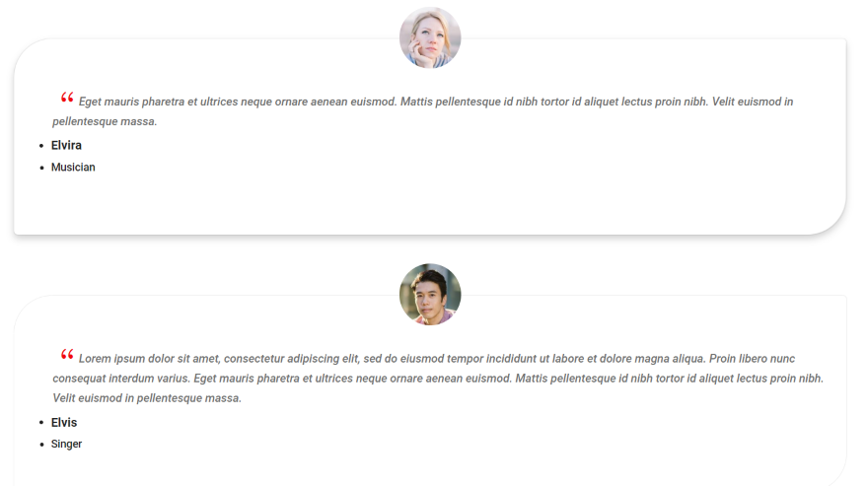Click the bullet point before Singer
The height and width of the screenshot is (486, 868).
(40, 445)
